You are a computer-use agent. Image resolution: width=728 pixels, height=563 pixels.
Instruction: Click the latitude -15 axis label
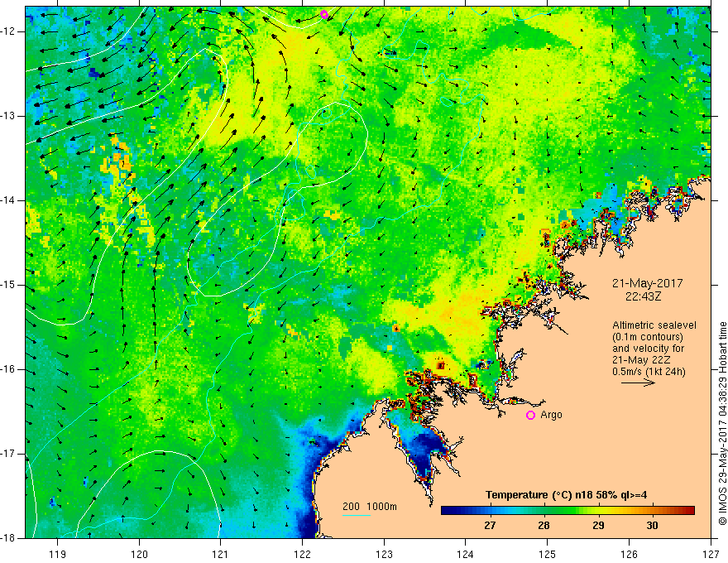pyautogui.click(x=9, y=285)
